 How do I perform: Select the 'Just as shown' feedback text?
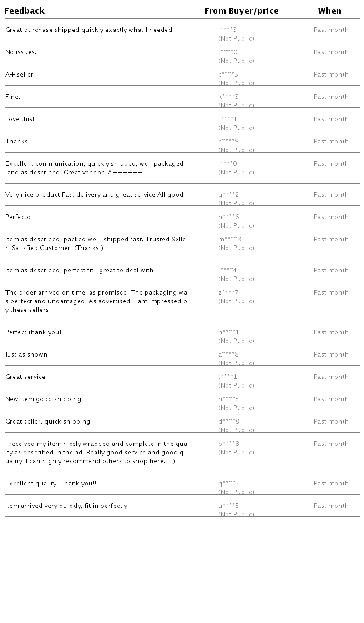click(x=26, y=355)
